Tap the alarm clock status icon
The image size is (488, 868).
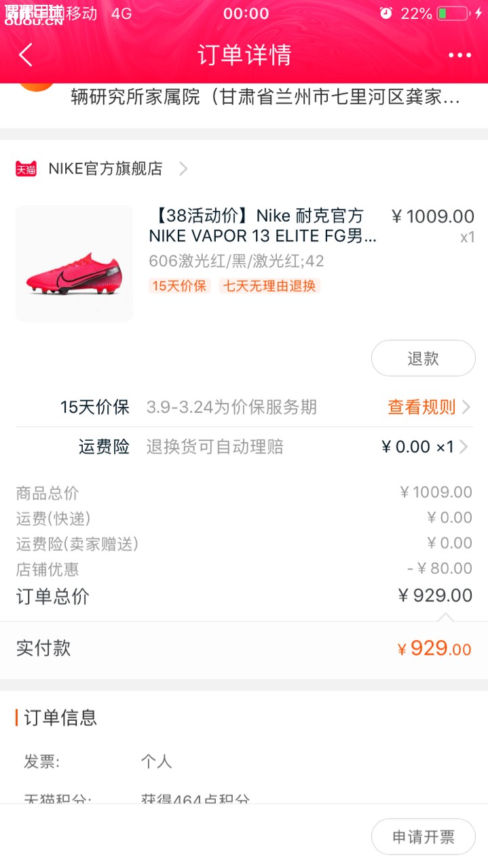(x=386, y=14)
